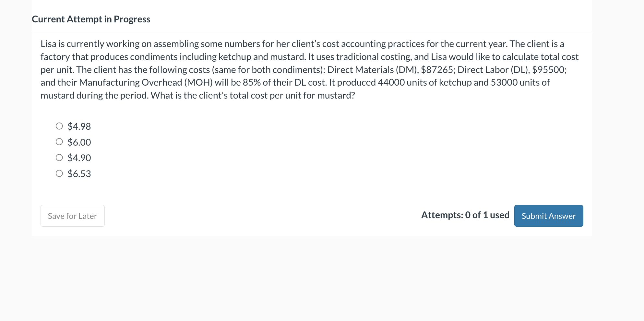The height and width of the screenshot is (321, 644).
Task: Click the $6.53 label text
Action: 79,173
